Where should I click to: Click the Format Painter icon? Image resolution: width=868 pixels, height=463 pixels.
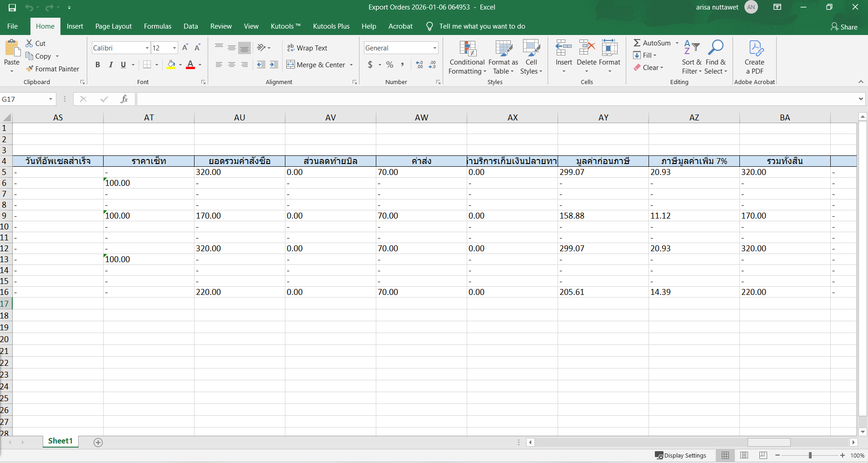pos(30,69)
